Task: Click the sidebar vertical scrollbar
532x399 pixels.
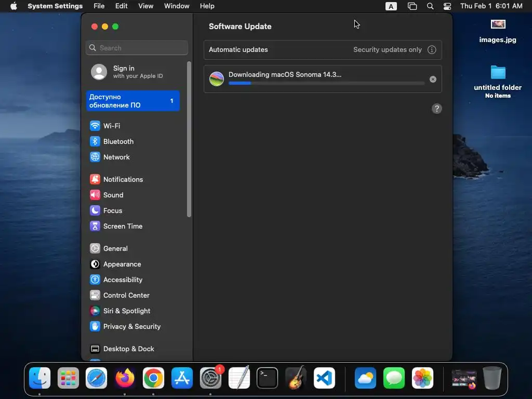Action: click(x=189, y=139)
